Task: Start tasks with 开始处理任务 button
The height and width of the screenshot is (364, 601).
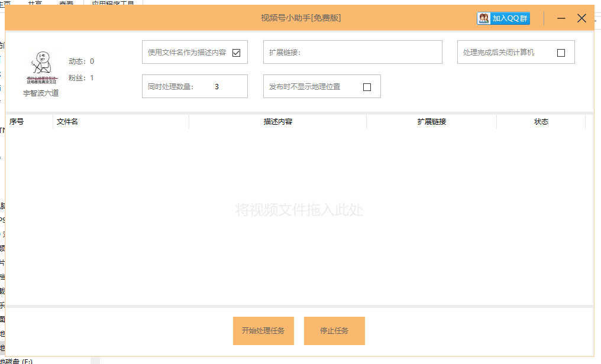Action: [x=263, y=331]
